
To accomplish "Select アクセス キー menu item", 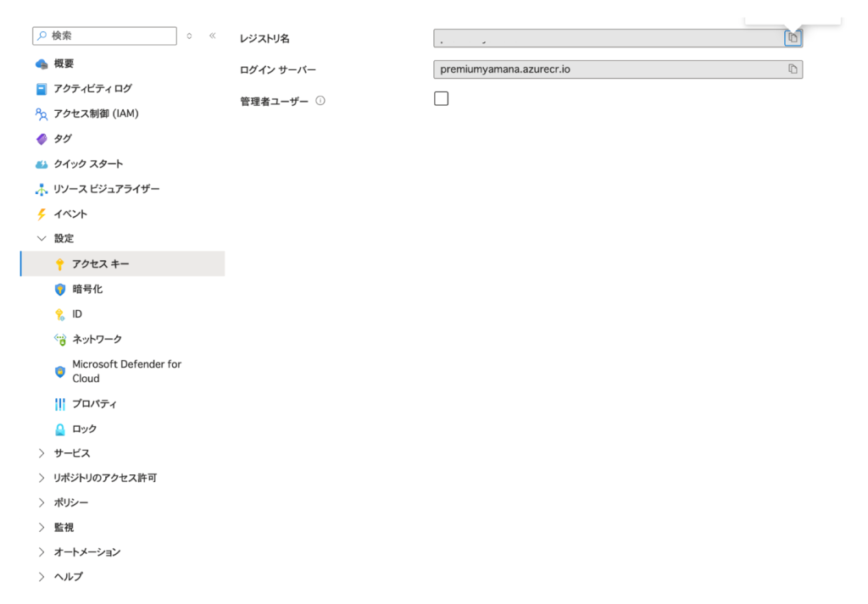I will pos(100,264).
